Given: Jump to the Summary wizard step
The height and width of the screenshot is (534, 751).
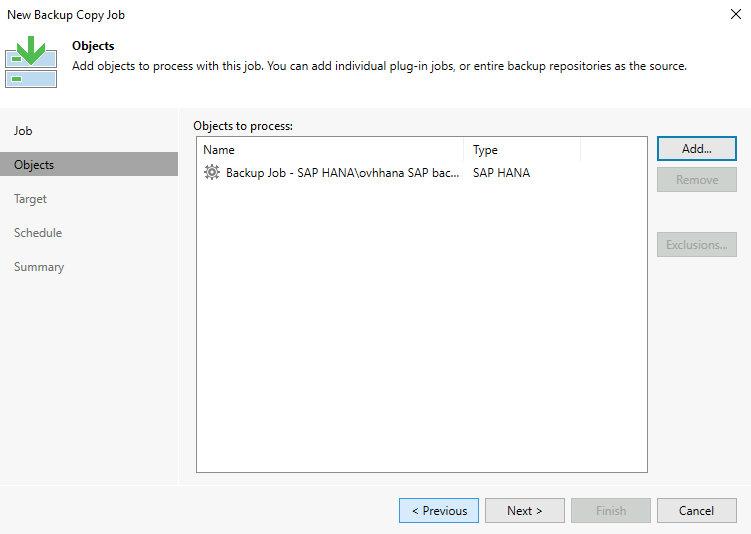Looking at the screenshot, I should click(x=39, y=267).
